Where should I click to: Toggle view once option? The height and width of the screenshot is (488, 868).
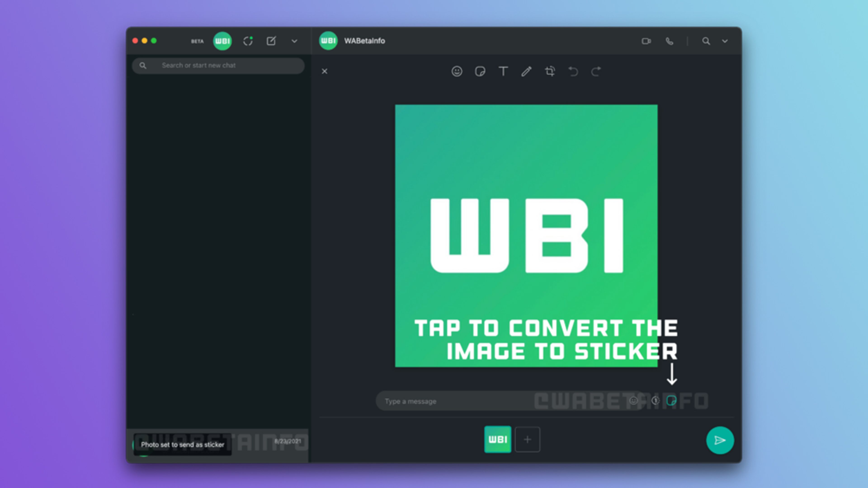coord(655,401)
